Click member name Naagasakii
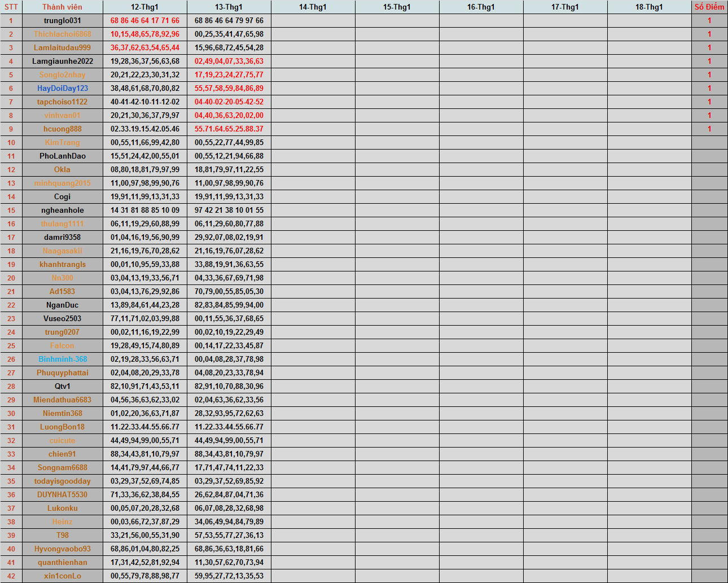 tap(62, 251)
